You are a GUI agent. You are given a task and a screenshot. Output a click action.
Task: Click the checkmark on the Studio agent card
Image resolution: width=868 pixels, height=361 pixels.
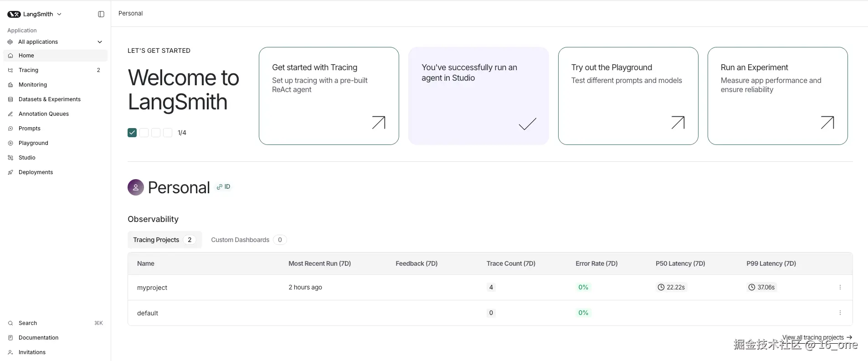(528, 124)
